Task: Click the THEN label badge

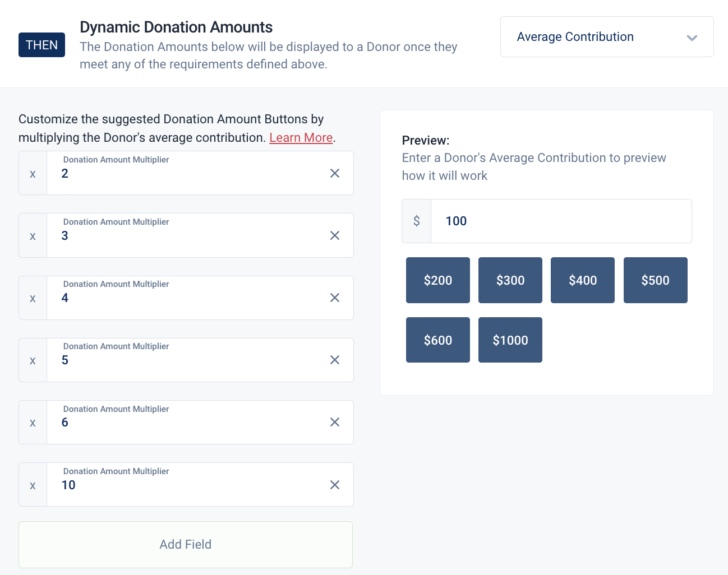Action: (42, 45)
